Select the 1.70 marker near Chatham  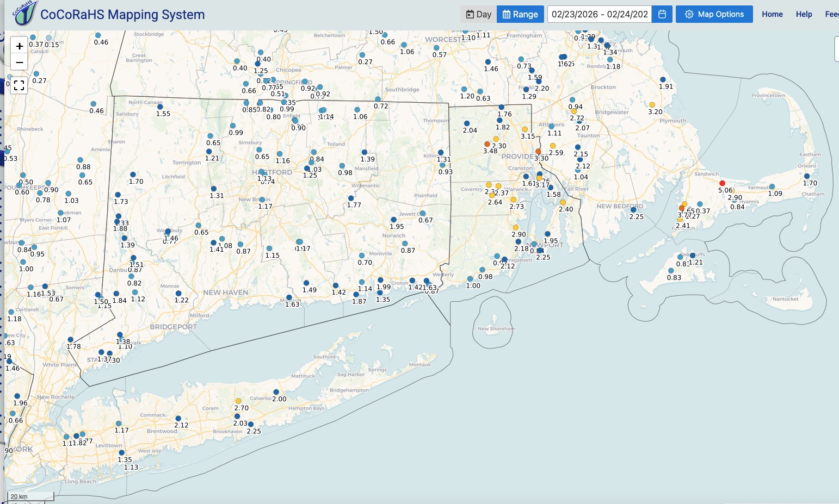click(x=807, y=176)
